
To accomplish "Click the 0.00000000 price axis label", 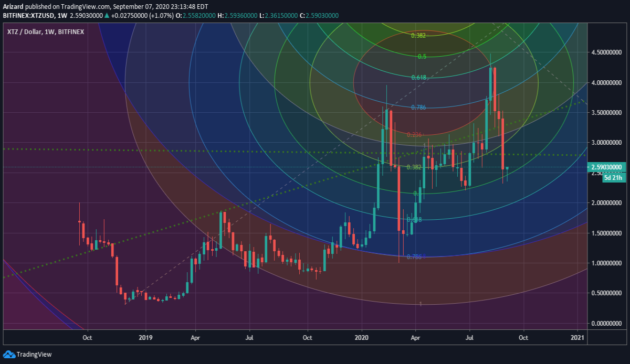I will [x=608, y=323].
